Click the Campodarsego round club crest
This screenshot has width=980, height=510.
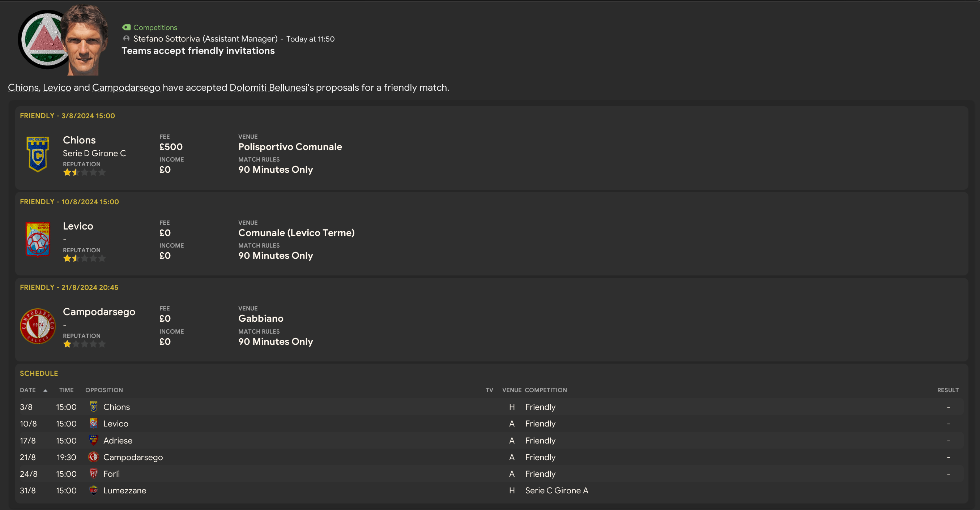coord(37,326)
